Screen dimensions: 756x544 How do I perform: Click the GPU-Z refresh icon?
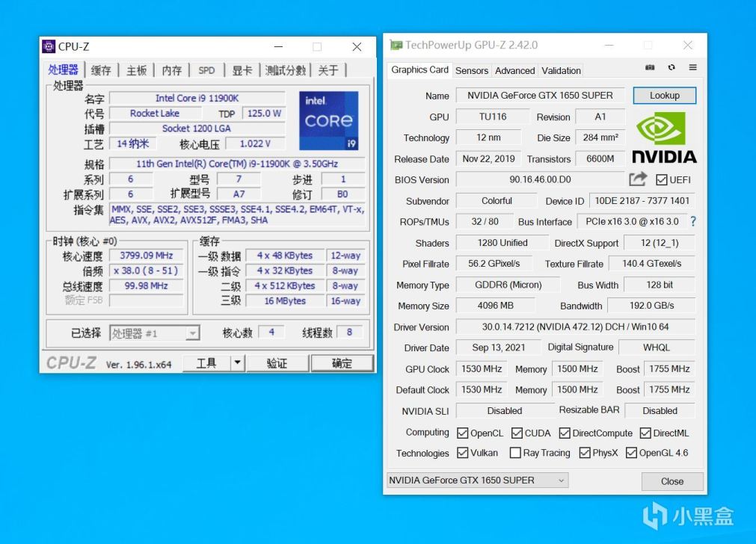tap(672, 67)
